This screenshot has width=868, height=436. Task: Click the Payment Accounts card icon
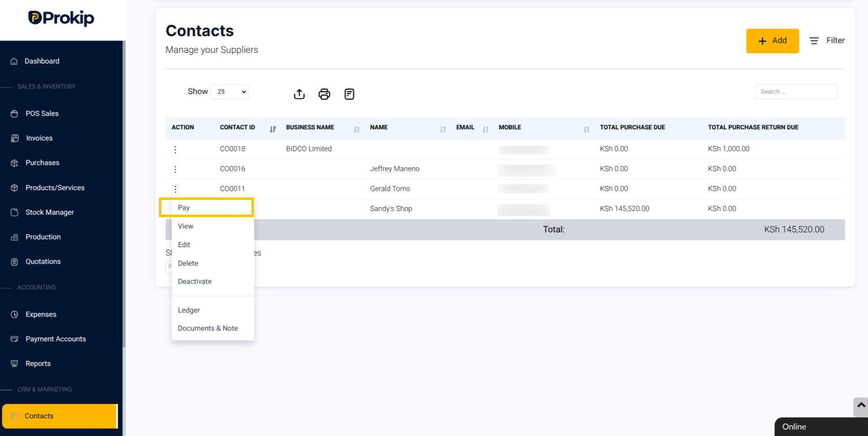click(14, 339)
